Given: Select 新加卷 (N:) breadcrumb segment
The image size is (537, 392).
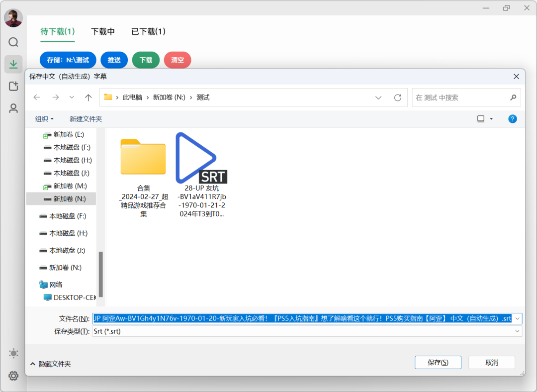Looking at the screenshot, I should (x=169, y=98).
